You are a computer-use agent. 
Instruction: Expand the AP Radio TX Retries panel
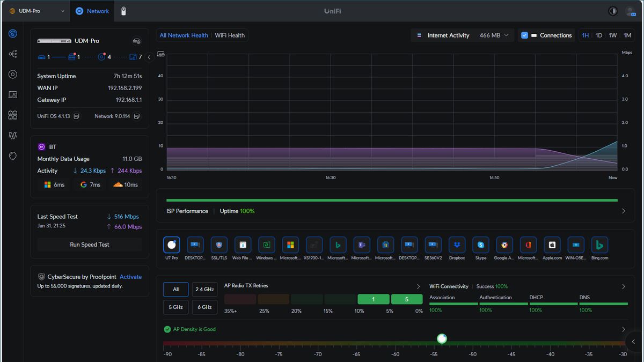coord(418,286)
